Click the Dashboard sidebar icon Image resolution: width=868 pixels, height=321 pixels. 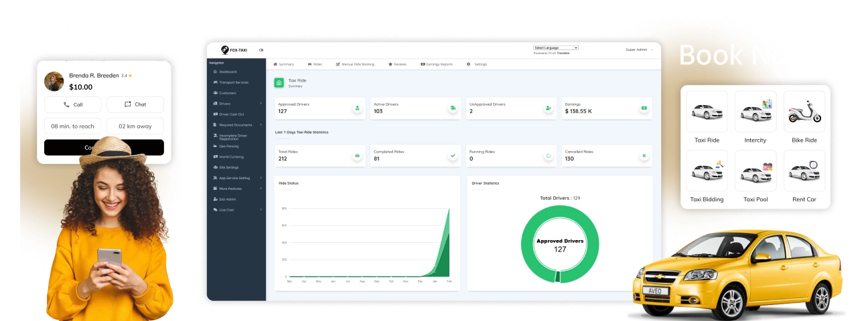point(214,72)
